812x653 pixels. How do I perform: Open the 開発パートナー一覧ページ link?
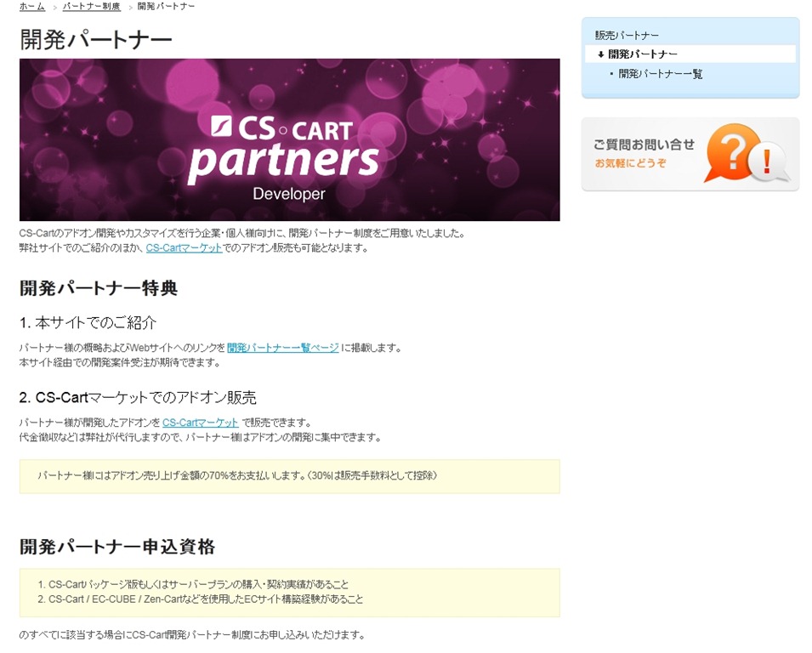[282, 348]
